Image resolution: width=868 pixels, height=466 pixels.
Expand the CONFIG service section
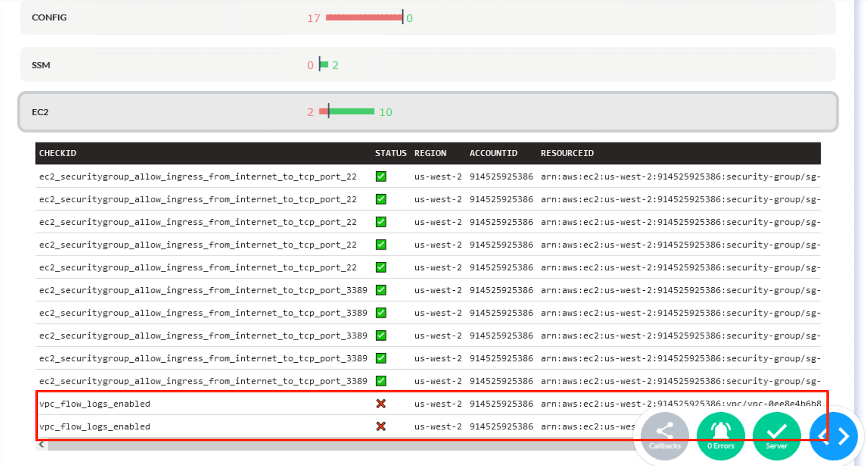click(427, 17)
